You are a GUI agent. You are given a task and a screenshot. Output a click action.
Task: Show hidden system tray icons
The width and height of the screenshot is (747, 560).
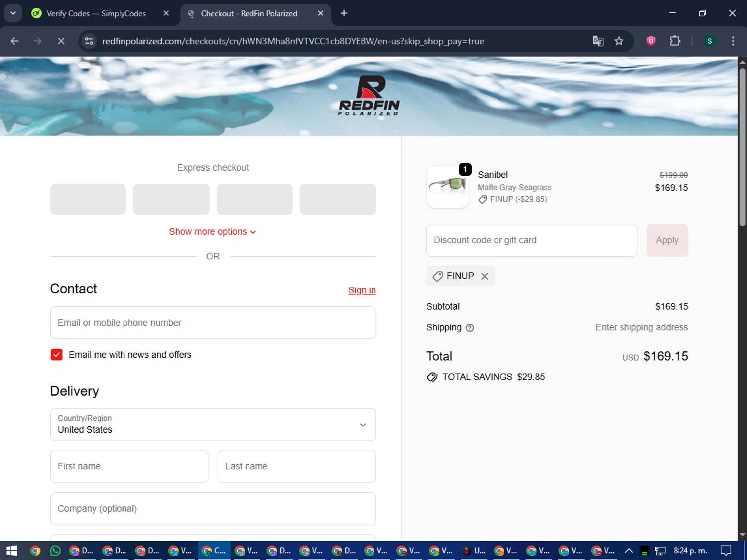629,551
